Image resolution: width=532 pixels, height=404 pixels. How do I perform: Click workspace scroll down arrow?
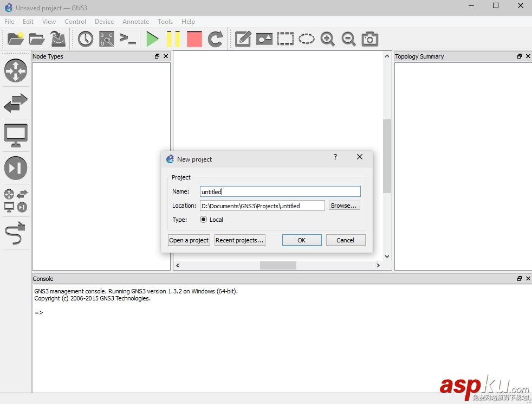387,256
